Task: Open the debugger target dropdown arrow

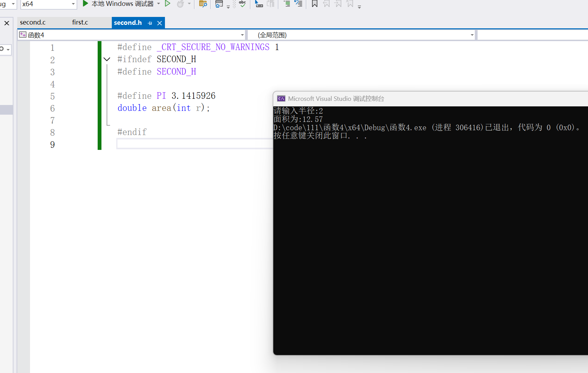Action: click(x=159, y=4)
